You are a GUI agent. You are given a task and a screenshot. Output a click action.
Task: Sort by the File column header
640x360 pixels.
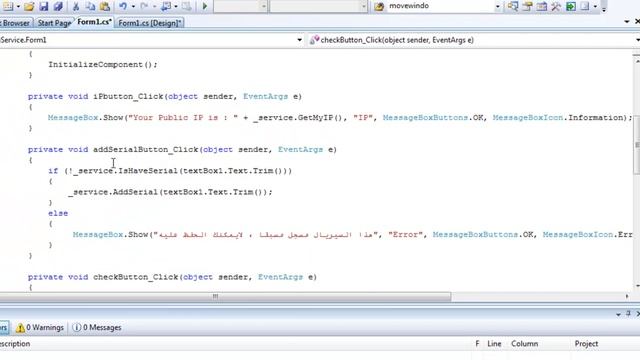click(477, 344)
